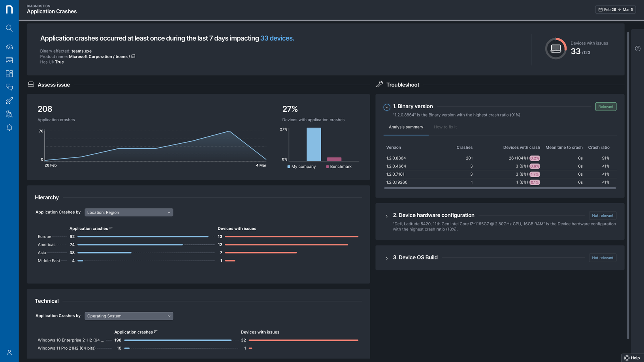The width and height of the screenshot is (644, 362).
Task: Open the investigation fingerprint-search sidebar icon
Action: [x=9, y=114]
